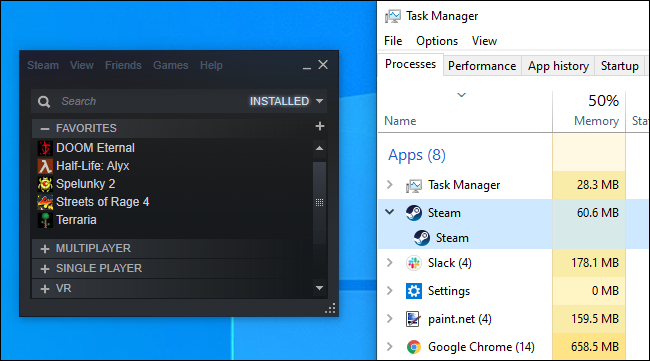Collapse the FAVORITES category
This screenshot has width=650, height=361.
tap(45, 129)
